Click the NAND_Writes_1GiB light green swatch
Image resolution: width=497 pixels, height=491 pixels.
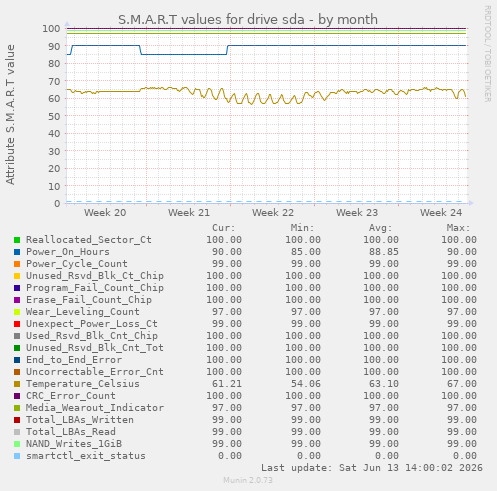tap(17, 444)
